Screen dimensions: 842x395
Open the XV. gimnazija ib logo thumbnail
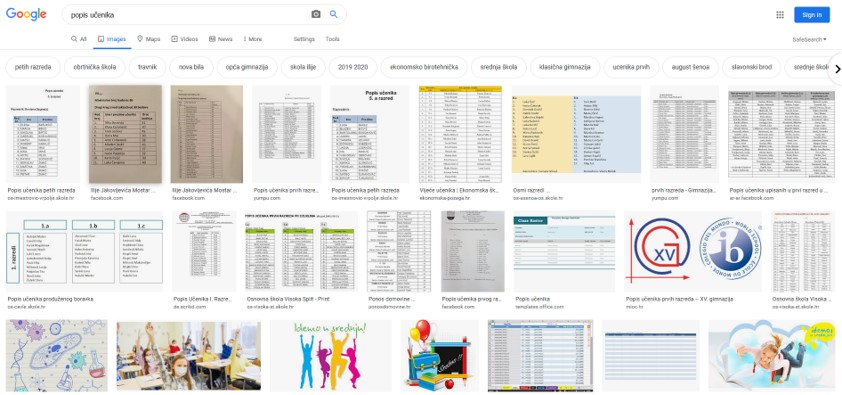(693, 251)
